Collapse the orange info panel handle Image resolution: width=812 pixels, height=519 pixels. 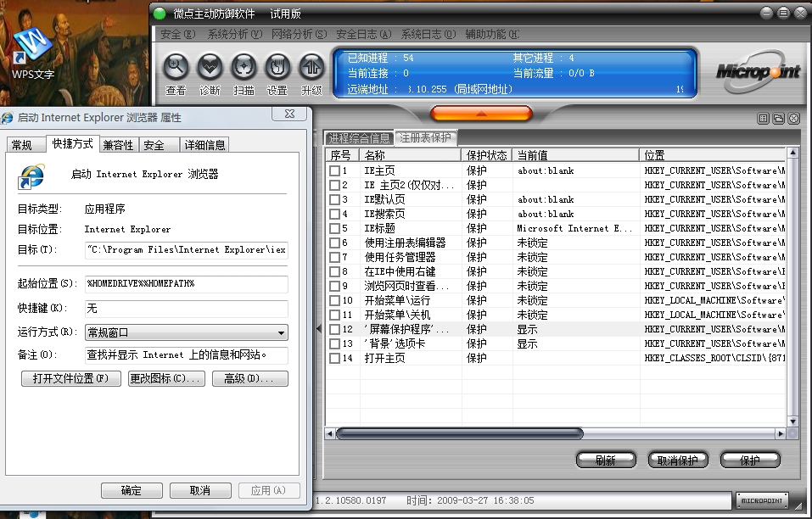pyautogui.click(x=481, y=114)
